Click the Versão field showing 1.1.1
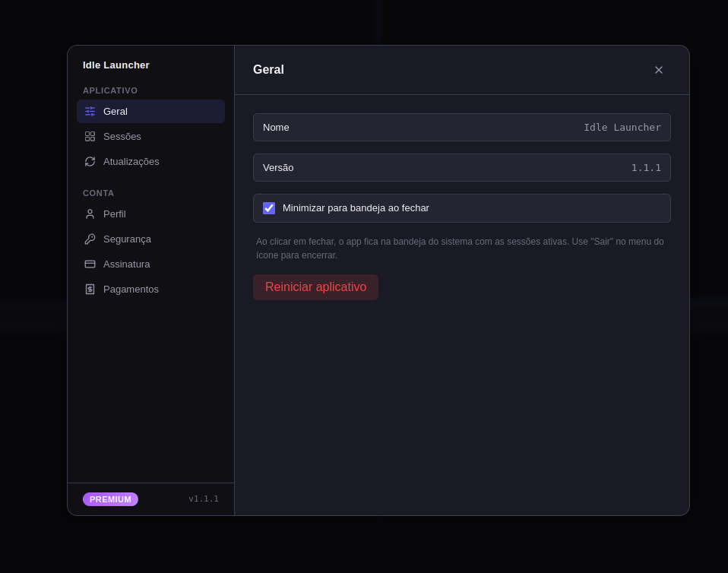This screenshot has width=728, height=573. pyautogui.click(x=462, y=168)
